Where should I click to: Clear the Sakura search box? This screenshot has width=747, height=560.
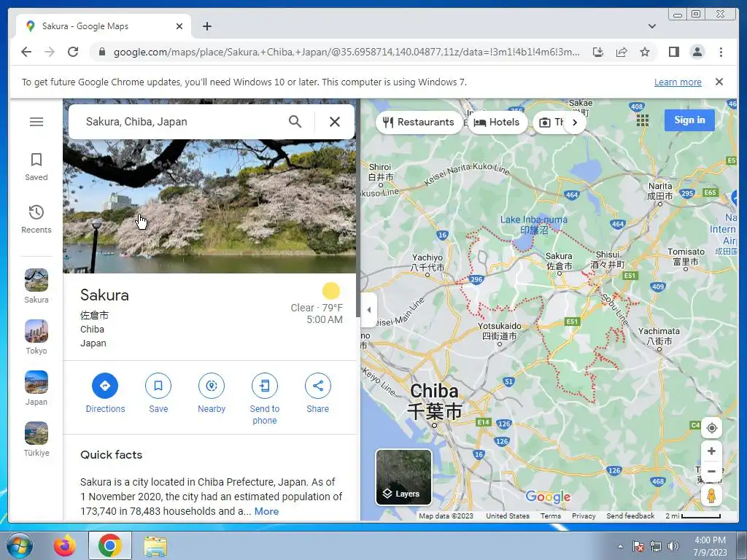click(334, 122)
